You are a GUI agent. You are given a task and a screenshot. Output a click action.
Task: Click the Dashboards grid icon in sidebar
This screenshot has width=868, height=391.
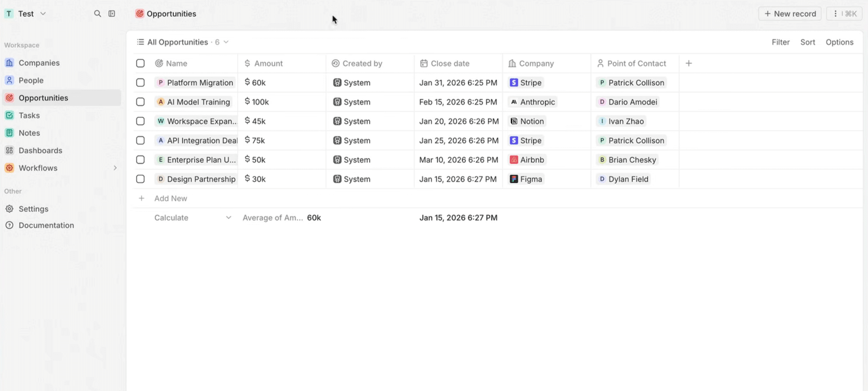[9, 150]
